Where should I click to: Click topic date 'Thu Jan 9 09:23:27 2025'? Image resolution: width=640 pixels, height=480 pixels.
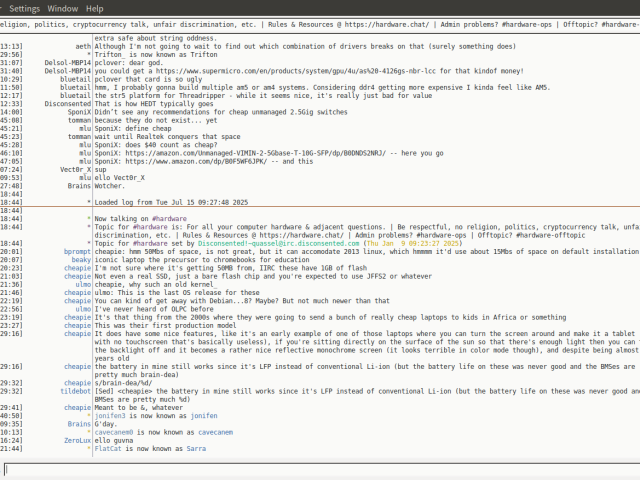pos(413,243)
